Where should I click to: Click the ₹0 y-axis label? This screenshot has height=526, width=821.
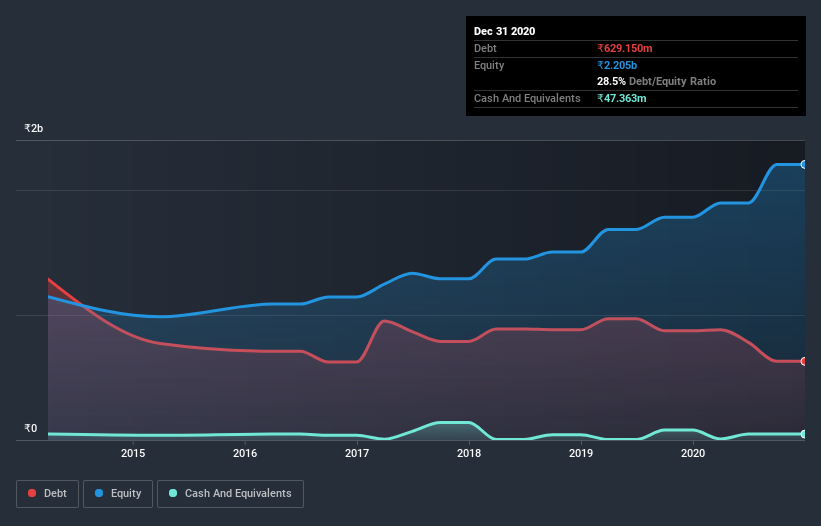tap(31, 428)
